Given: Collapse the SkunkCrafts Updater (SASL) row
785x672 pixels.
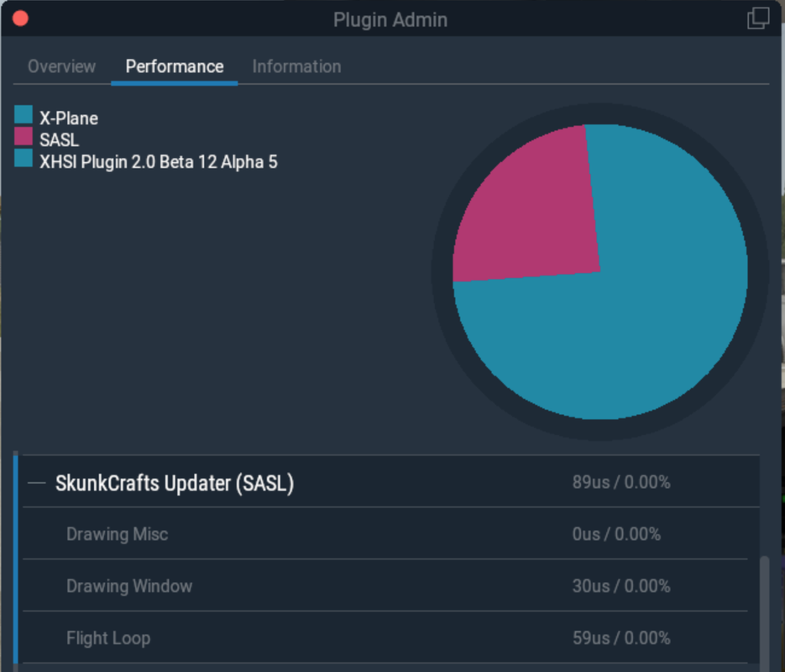Looking at the screenshot, I should (37, 483).
